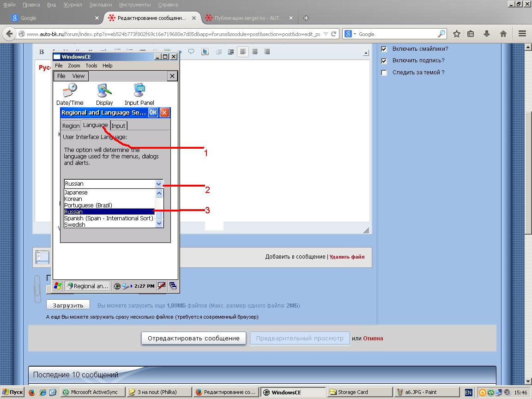532x399 pixels.
Task: Switch to the Region tab
Action: click(x=71, y=126)
